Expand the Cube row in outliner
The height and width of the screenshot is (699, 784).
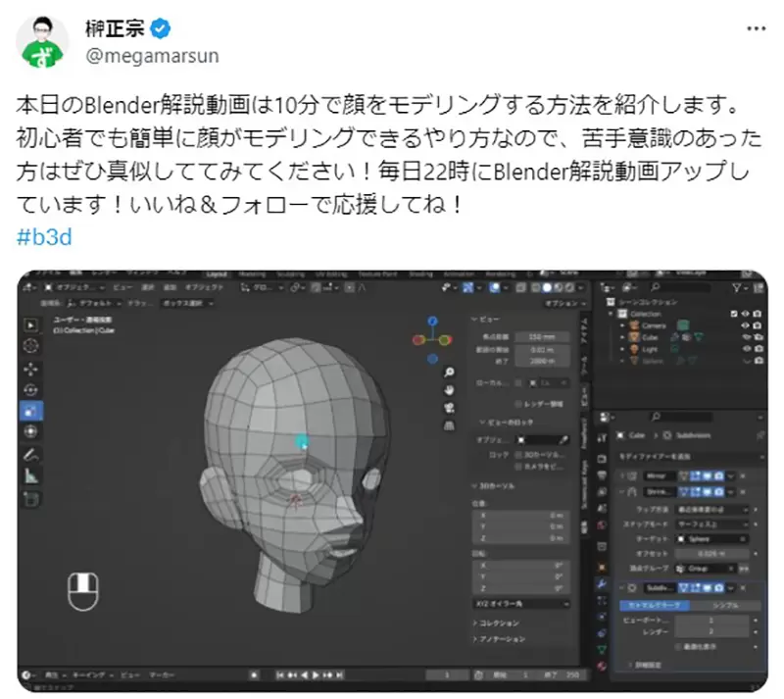(x=623, y=337)
